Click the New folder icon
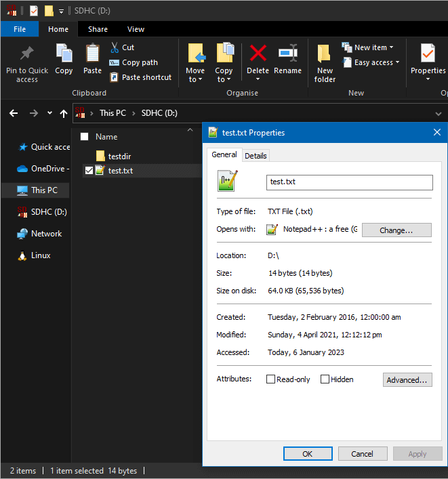Image resolution: width=448 pixels, height=479 pixels. point(325,54)
